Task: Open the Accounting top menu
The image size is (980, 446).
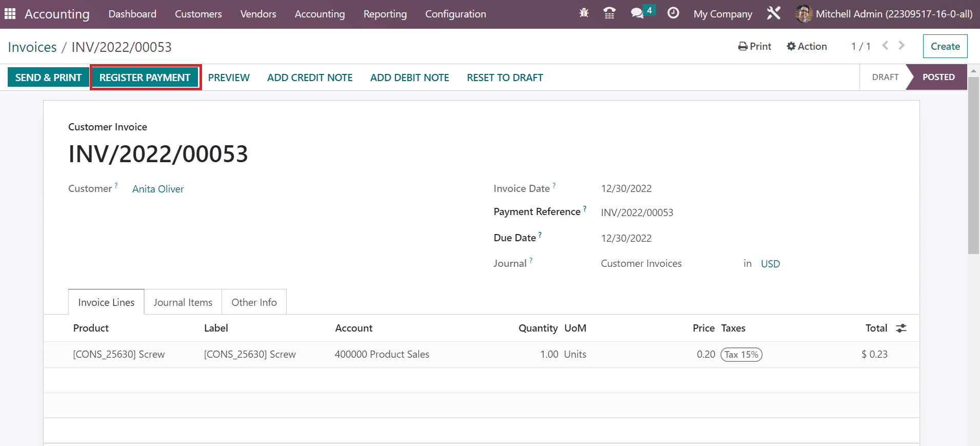Action: tap(319, 14)
